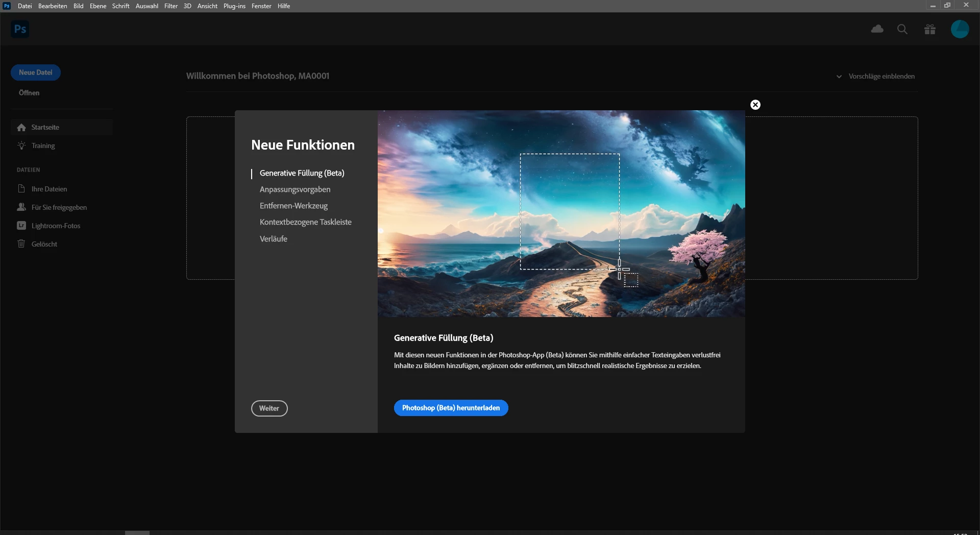Click the Gelöscht trash icon

[x=21, y=244]
